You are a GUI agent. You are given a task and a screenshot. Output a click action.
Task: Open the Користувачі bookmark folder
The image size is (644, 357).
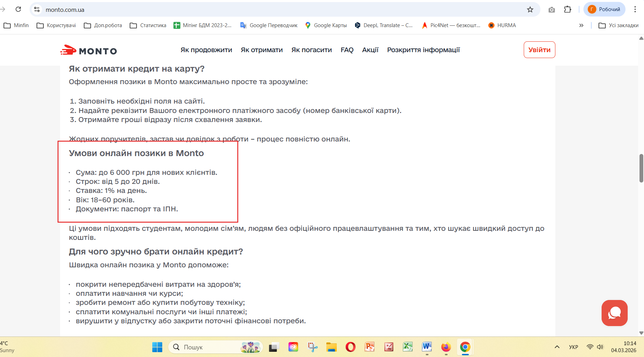[x=56, y=25]
